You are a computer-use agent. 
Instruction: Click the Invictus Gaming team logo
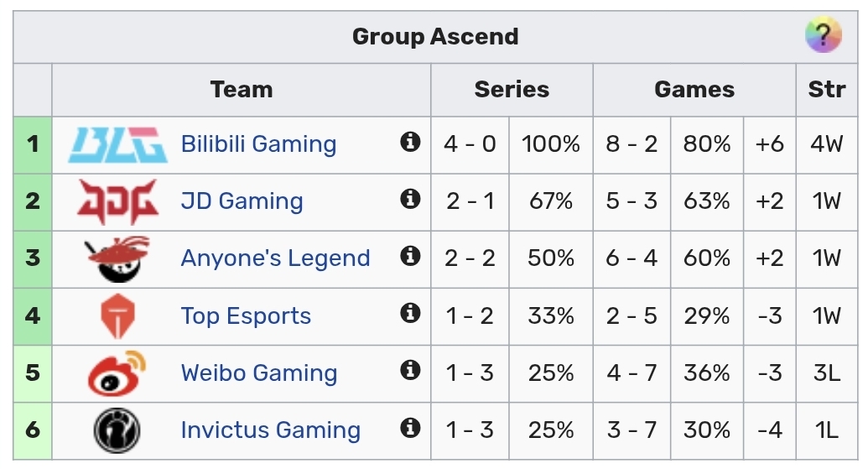[x=117, y=430]
